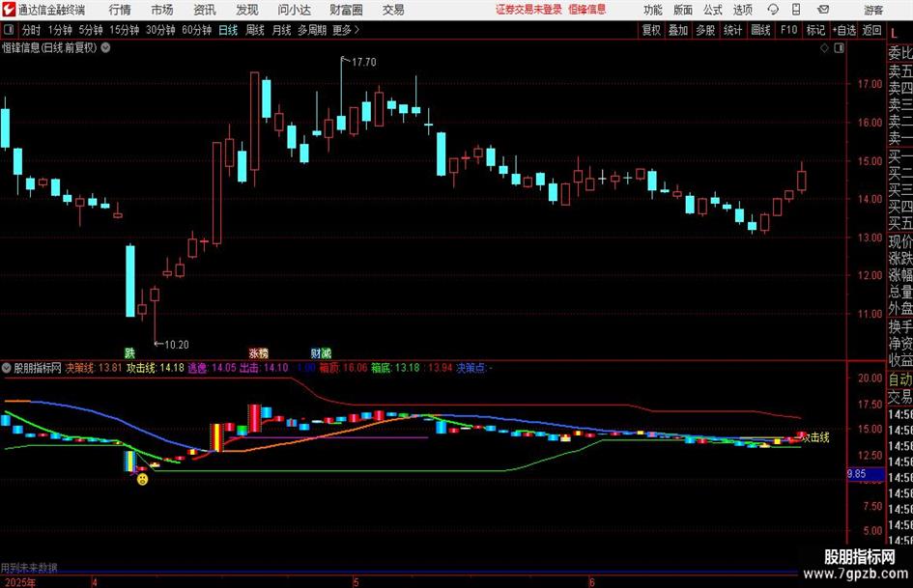The image size is (913, 588).
Task: Click the 证券交易未登录 link
Action: tap(528, 10)
